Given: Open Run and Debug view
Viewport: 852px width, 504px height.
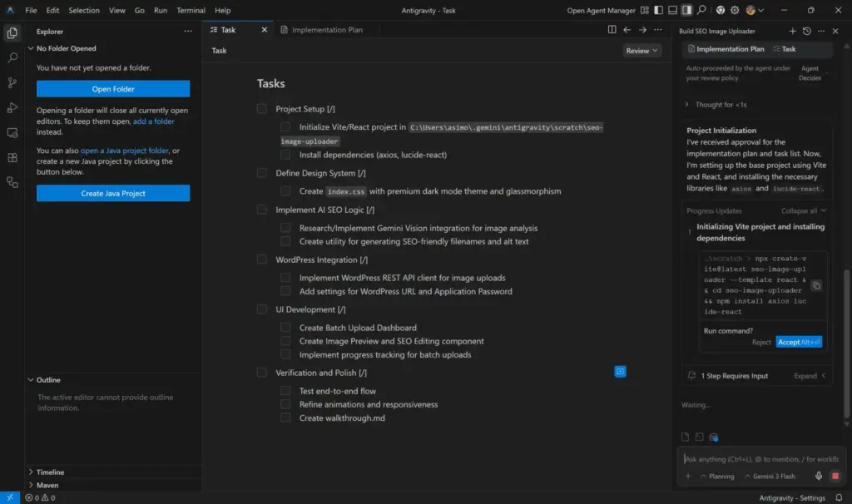Looking at the screenshot, I should [12, 107].
